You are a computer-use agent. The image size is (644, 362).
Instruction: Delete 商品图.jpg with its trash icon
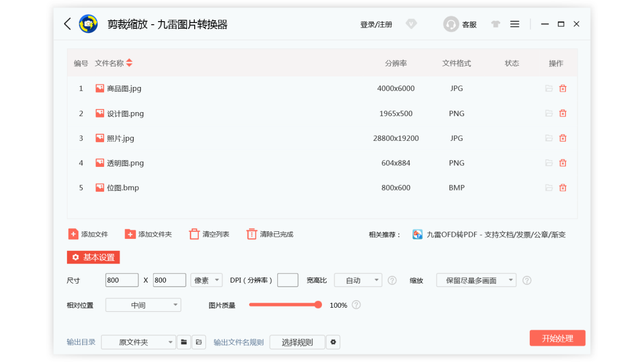562,88
